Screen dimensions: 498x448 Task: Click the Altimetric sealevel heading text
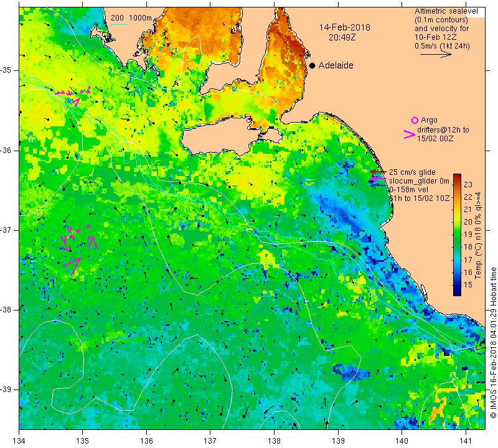click(x=446, y=11)
